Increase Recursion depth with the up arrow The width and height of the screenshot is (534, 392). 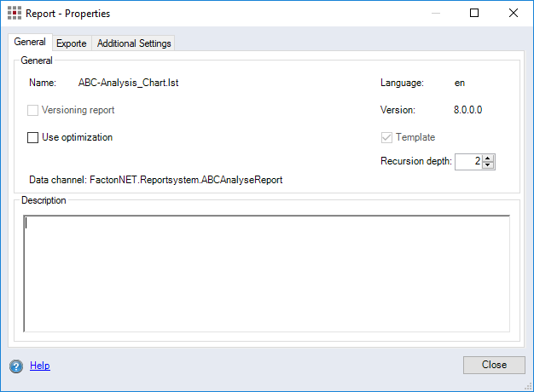tap(488, 158)
